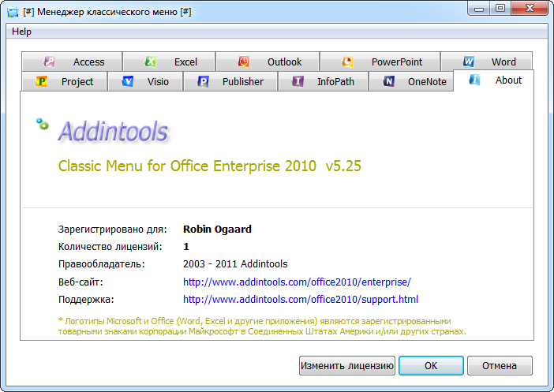The width and height of the screenshot is (554, 392).
Task: Open the support.html link
Action: click(x=301, y=300)
